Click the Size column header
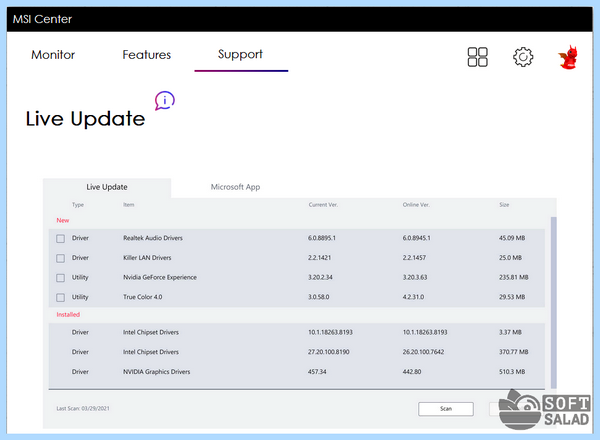The height and width of the screenshot is (440, 600). pyautogui.click(x=504, y=205)
